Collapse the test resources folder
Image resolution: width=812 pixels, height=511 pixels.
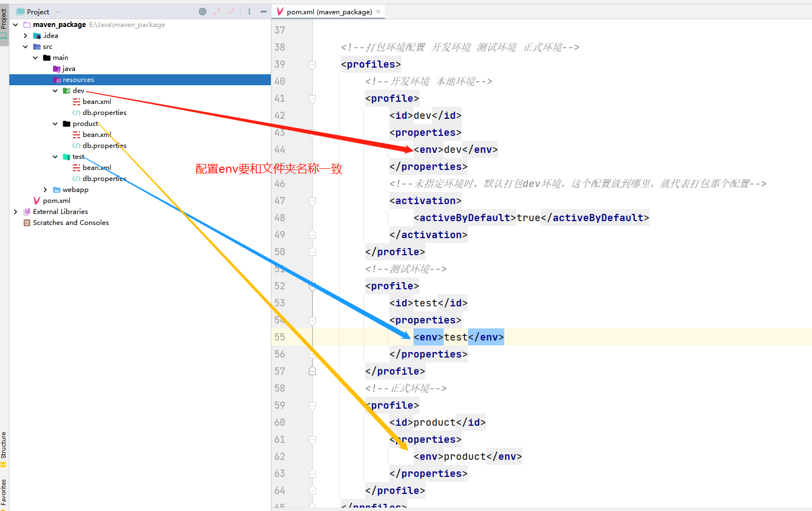click(x=55, y=157)
